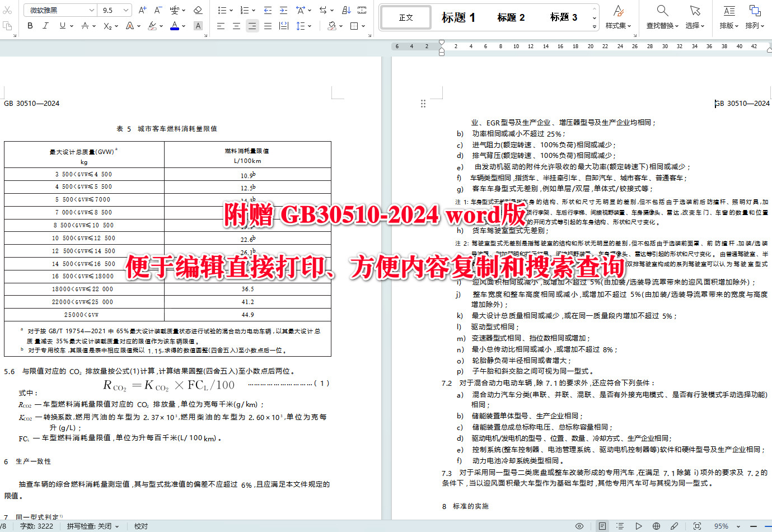The width and height of the screenshot is (772, 532).
Task: Click the text effects icon
Action: pos(129,26)
